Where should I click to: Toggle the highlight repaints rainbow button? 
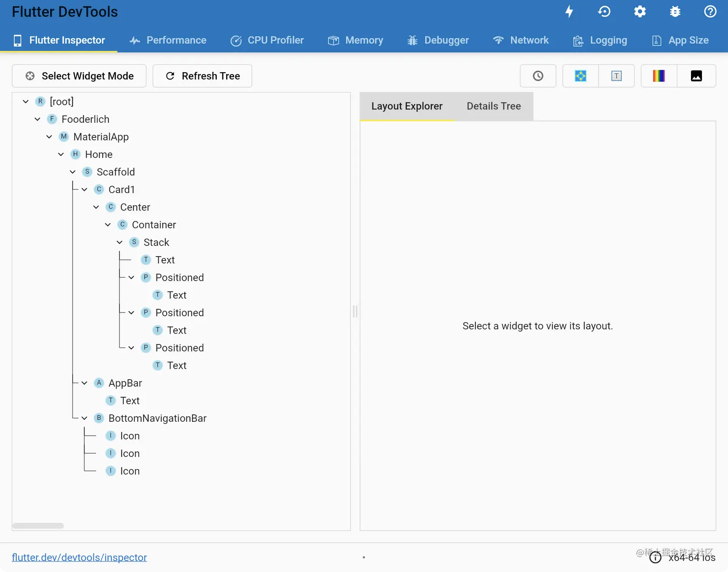[x=659, y=76]
